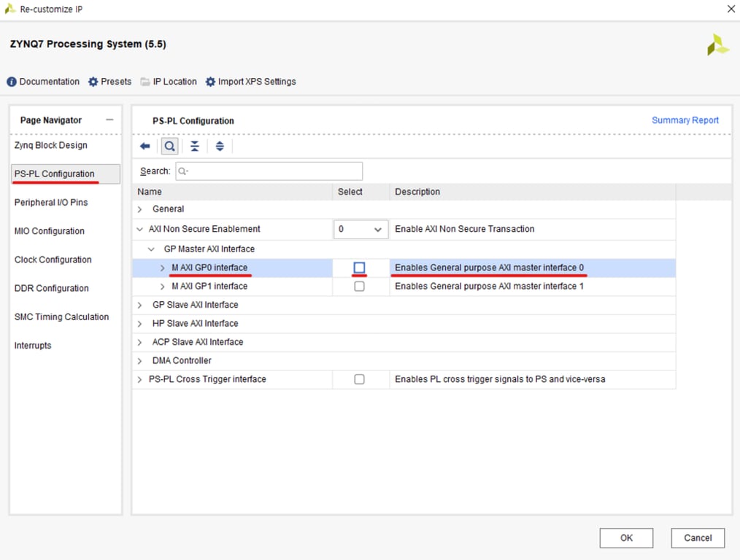The height and width of the screenshot is (560, 740).
Task: Expand HP Slave AXI Interface row
Action: pyautogui.click(x=139, y=323)
